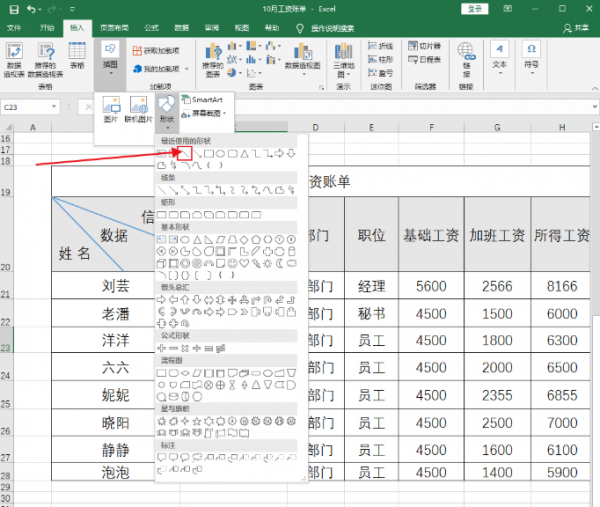Open the PivotTable button
600x507 pixels.
[x=14, y=60]
